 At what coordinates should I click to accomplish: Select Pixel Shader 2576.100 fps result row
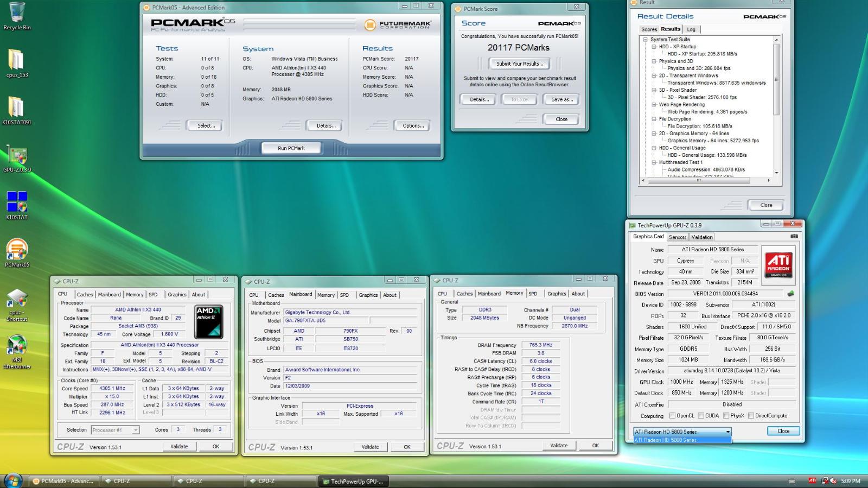tap(702, 98)
